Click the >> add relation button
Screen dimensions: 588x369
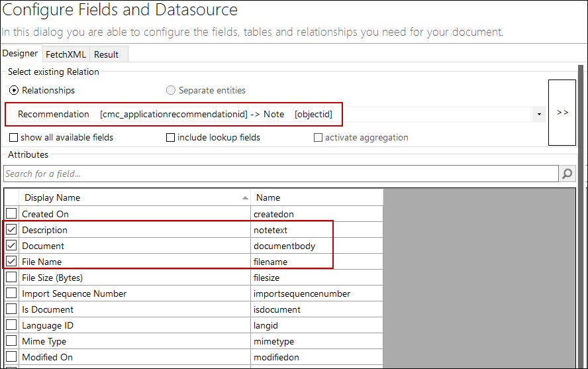[562, 113]
